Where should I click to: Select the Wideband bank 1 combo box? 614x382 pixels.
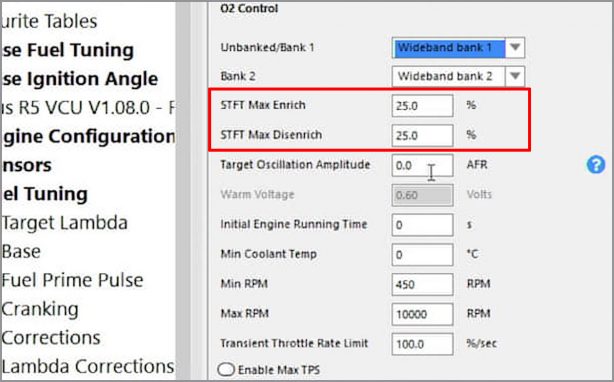458,48
